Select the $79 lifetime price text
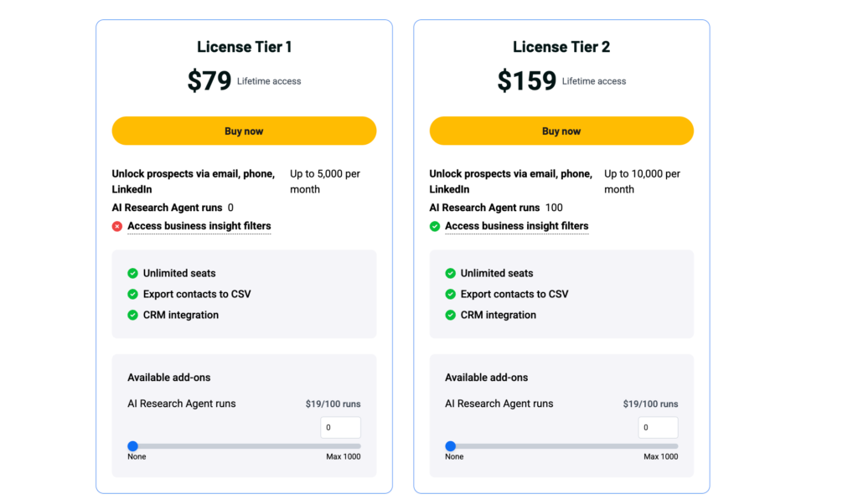Viewport: 858px width, 504px height. coord(209,80)
